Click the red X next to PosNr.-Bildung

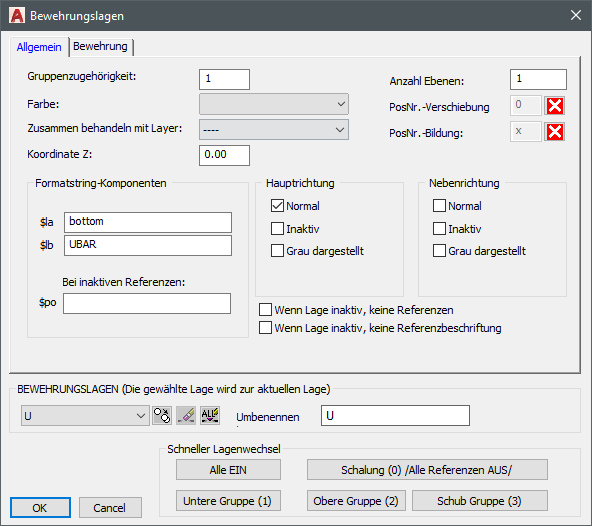tap(554, 132)
